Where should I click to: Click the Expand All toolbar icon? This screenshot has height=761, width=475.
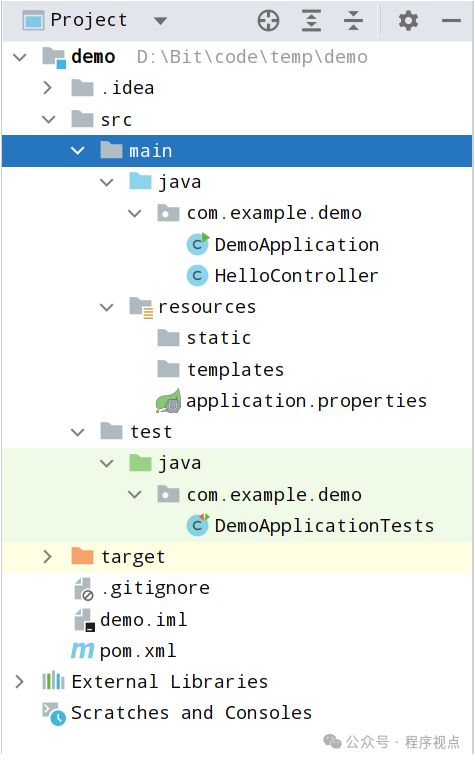pyautogui.click(x=311, y=21)
